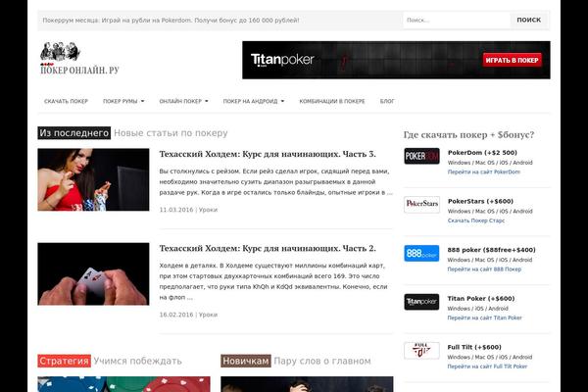Go to Комбинации в покере page
Screen dimensions: 588x392
(x=332, y=101)
